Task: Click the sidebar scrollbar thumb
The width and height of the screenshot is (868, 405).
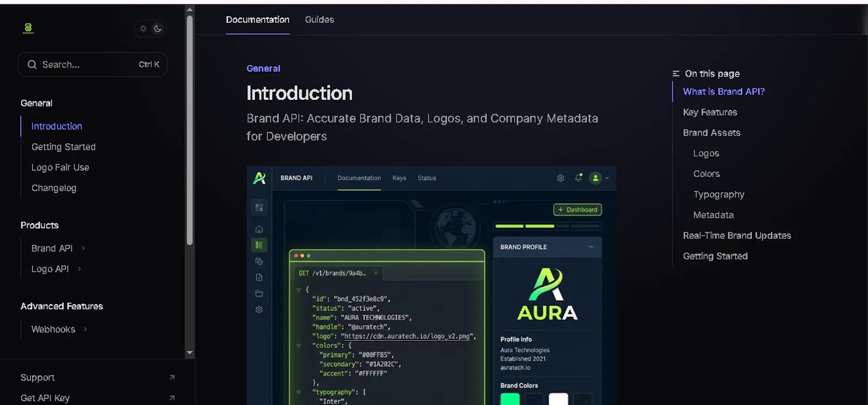Action: pyautogui.click(x=189, y=130)
